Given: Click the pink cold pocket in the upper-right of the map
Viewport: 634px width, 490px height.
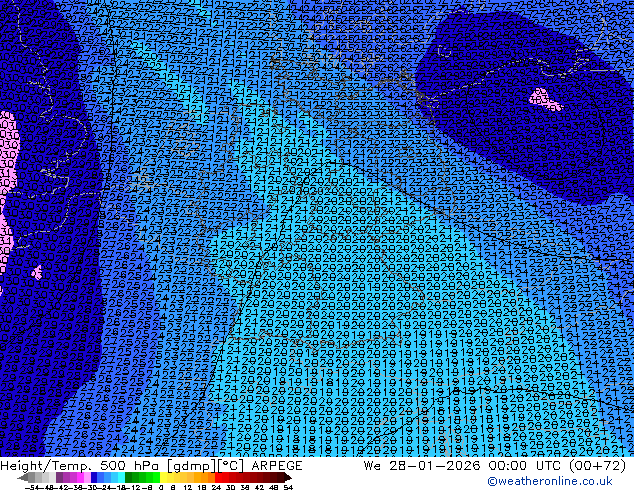Looking at the screenshot, I should (x=545, y=100).
